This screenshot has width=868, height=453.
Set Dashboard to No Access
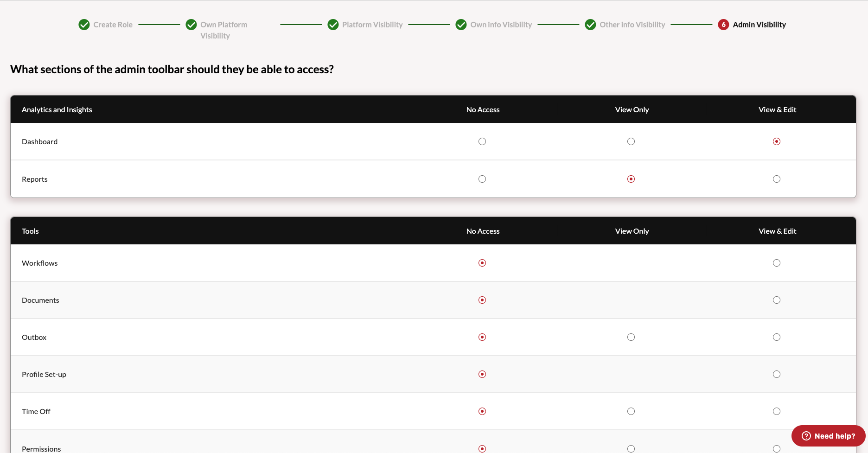482,141
